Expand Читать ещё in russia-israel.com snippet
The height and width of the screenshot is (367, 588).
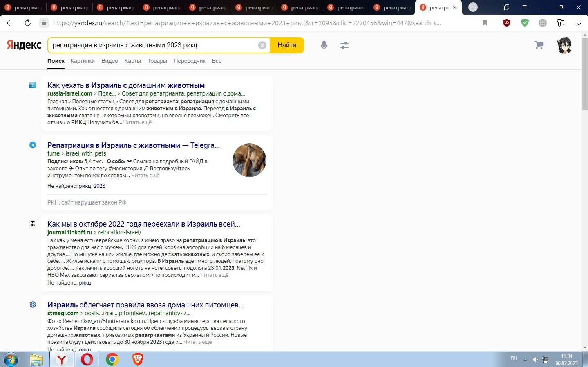tap(137, 122)
